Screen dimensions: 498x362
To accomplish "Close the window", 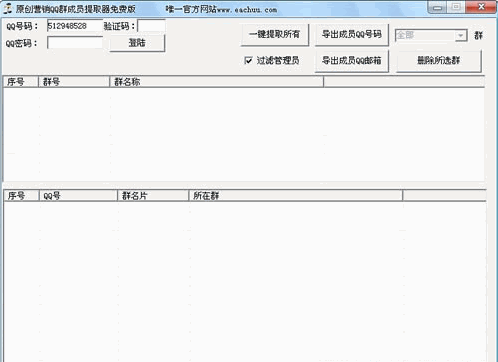I will click(x=481, y=7).
